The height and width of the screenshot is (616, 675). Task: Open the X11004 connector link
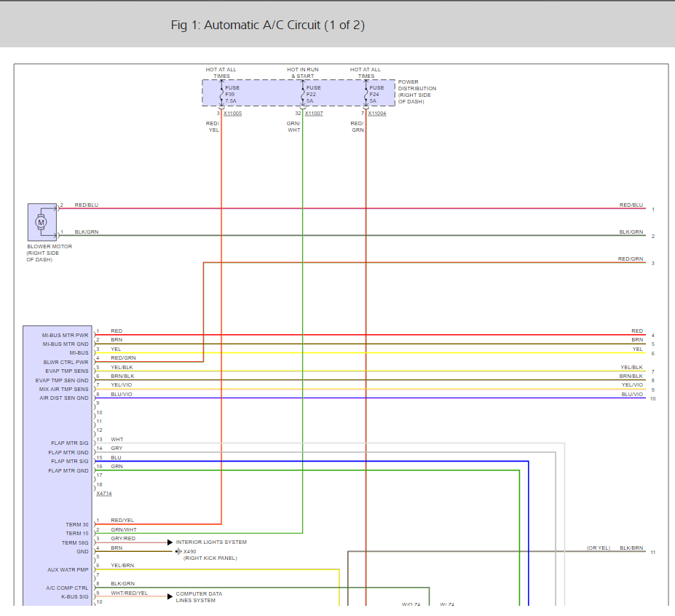click(377, 114)
